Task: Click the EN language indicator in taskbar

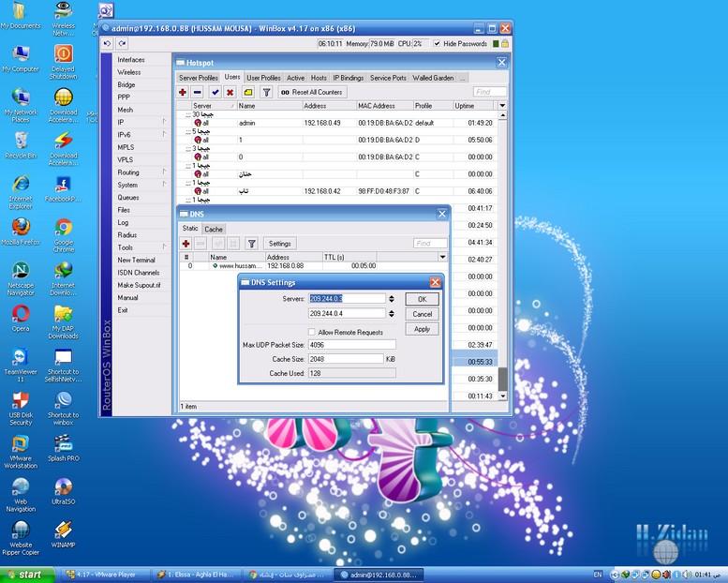Action: pos(598,576)
